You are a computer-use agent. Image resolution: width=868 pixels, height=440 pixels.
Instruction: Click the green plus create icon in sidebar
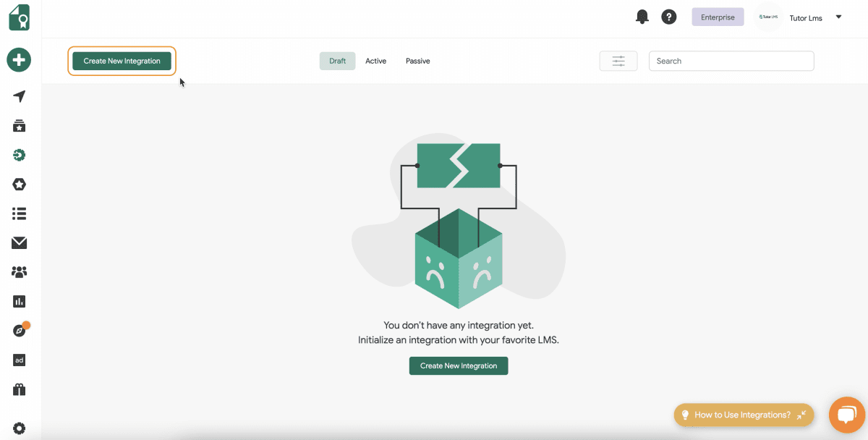click(x=19, y=59)
